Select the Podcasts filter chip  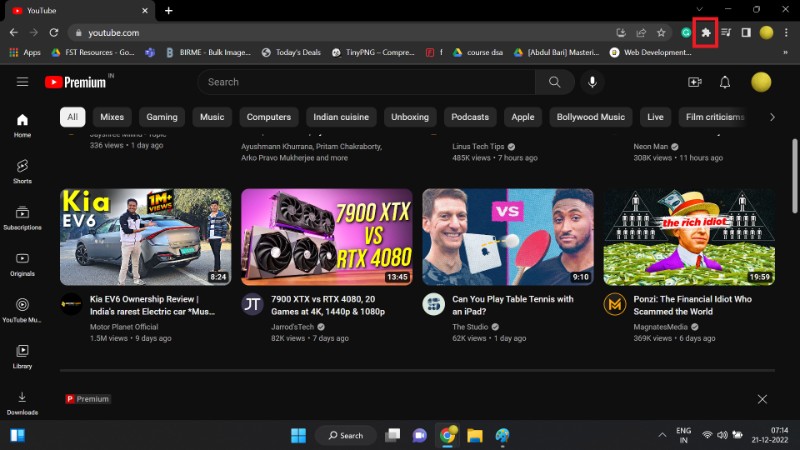point(470,117)
